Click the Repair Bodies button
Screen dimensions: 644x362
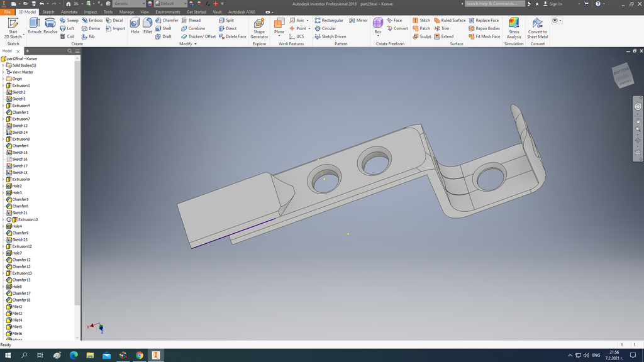tap(484, 28)
